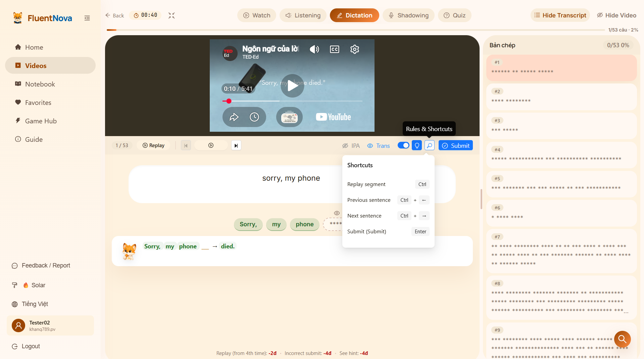Switch to the Listening tab

[303, 15]
